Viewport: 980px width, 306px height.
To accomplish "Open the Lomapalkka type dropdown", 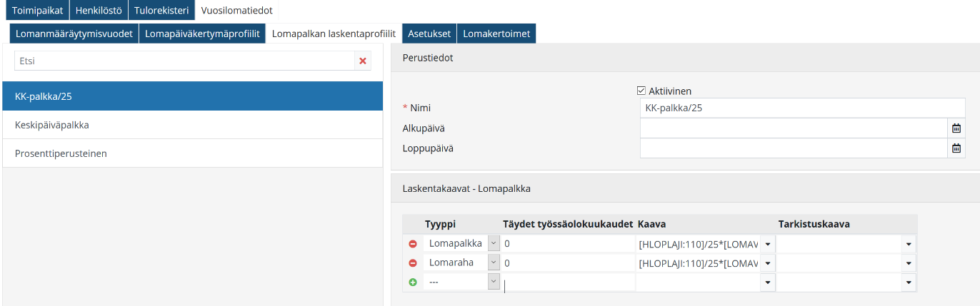I will 493,244.
